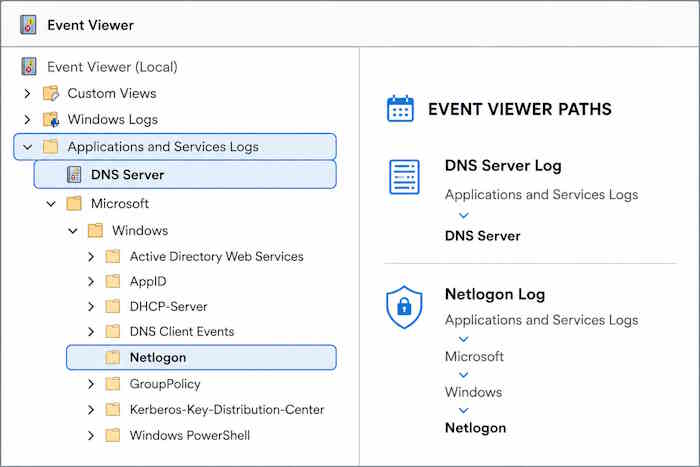Expand the AppID node
Image resolution: width=700 pixels, height=467 pixels.
(x=91, y=281)
